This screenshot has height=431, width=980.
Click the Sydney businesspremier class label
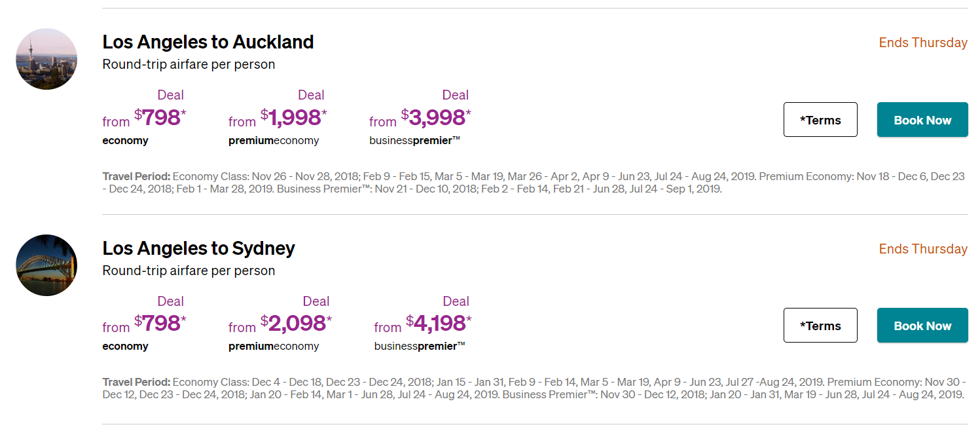420,346
